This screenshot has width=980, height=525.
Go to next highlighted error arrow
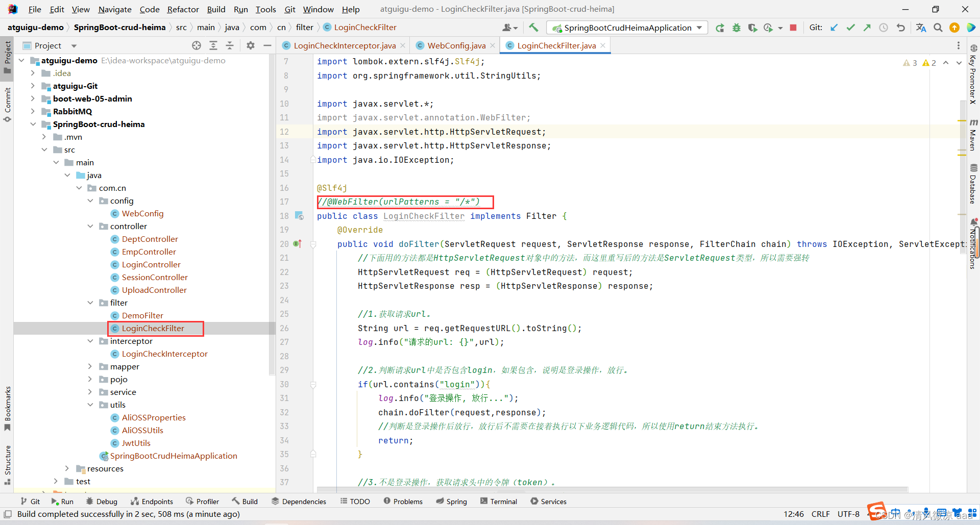coord(959,63)
